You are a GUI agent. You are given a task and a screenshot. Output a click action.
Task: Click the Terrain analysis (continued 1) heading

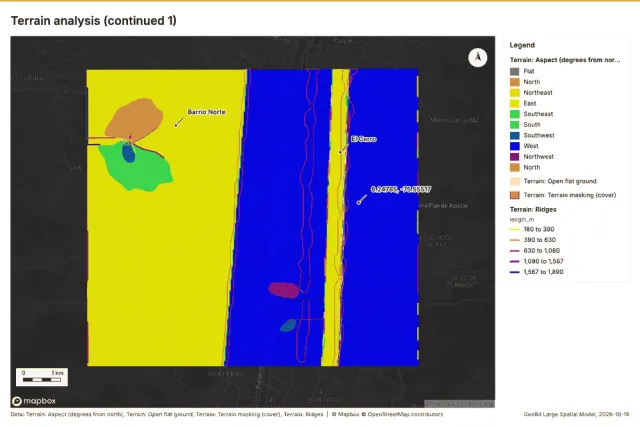pos(93,21)
